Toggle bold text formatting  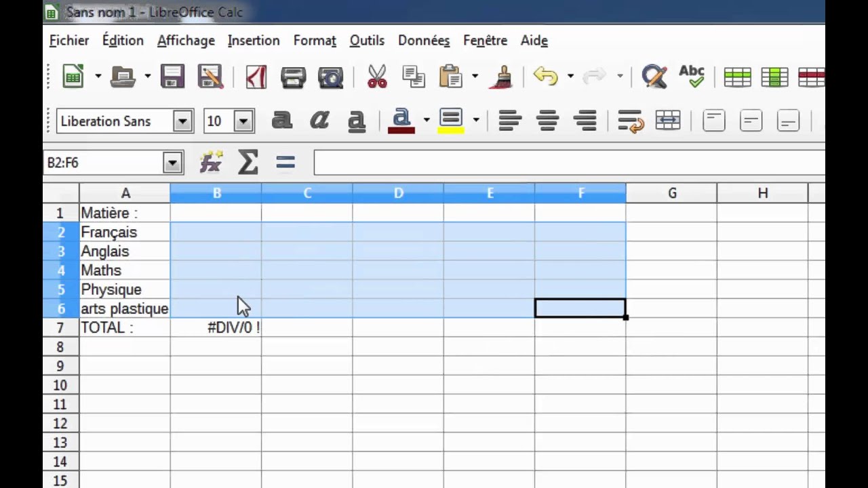281,121
